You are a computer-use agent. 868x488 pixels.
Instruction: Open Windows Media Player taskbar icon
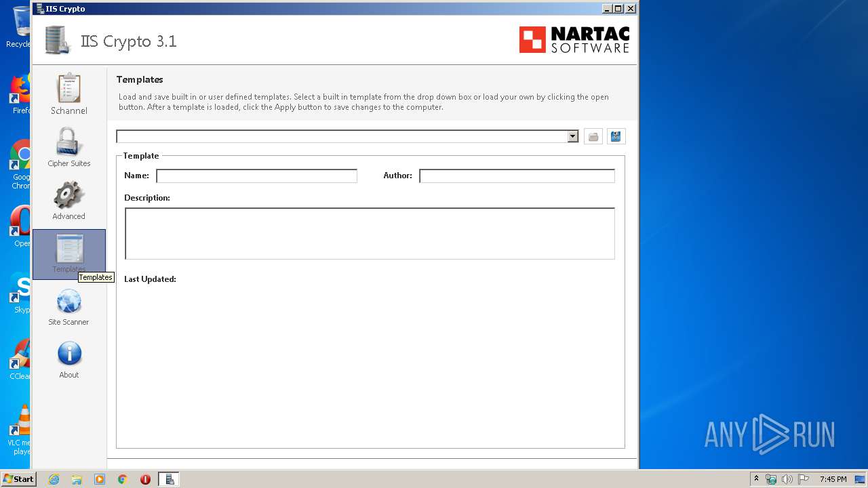tap(100, 479)
